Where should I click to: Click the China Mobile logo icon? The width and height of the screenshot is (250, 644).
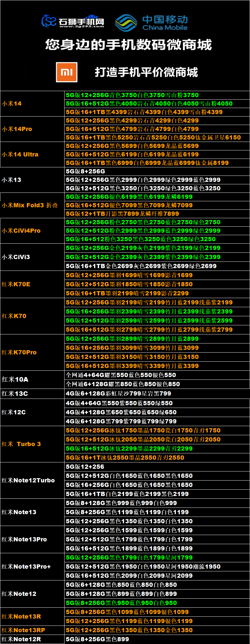point(126,23)
